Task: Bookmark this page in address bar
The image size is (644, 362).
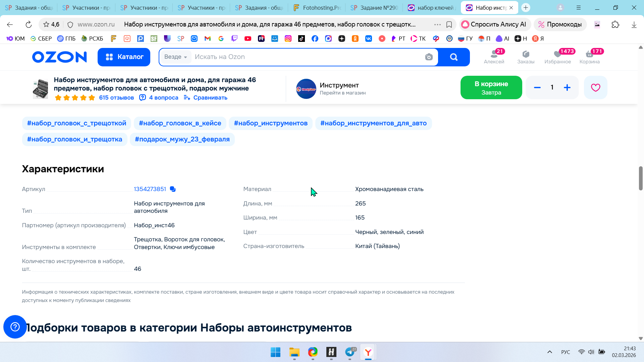Action: [x=449, y=24]
